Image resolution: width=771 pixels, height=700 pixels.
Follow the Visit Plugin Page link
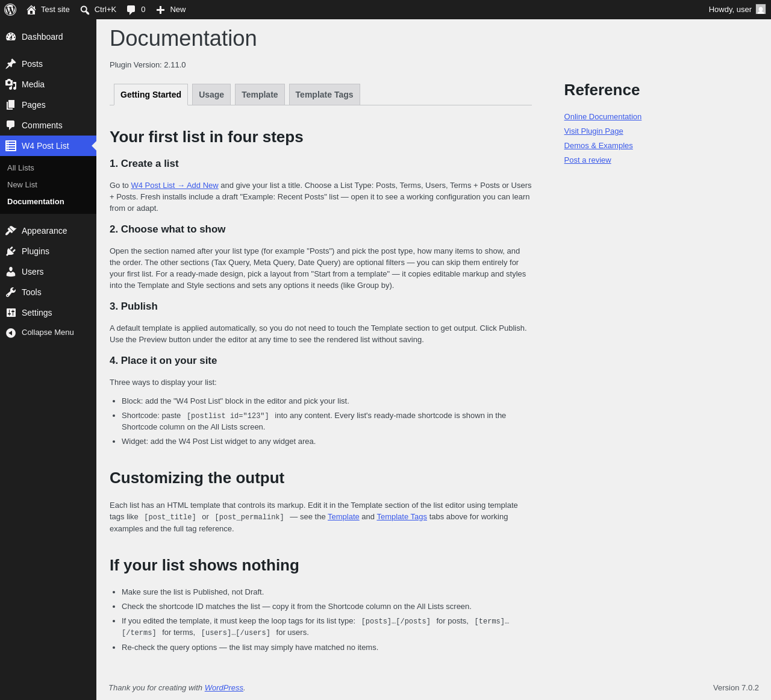[594, 131]
